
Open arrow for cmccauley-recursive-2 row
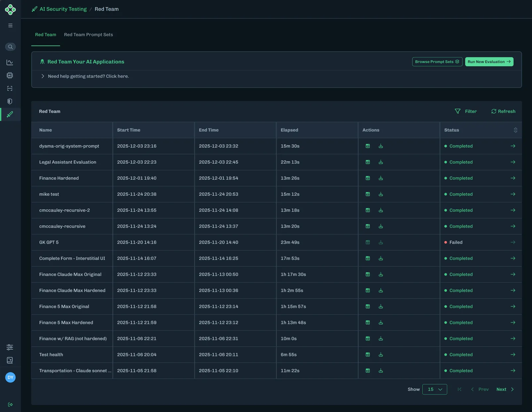[513, 210]
